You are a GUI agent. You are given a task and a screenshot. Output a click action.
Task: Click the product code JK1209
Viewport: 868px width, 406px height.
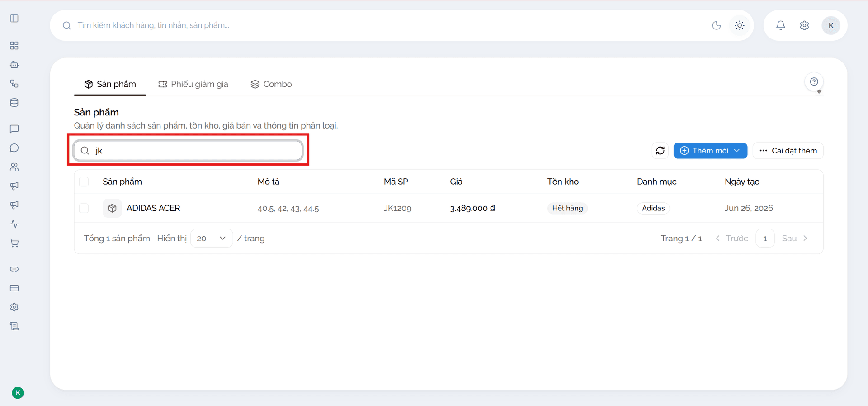[x=398, y=208]
